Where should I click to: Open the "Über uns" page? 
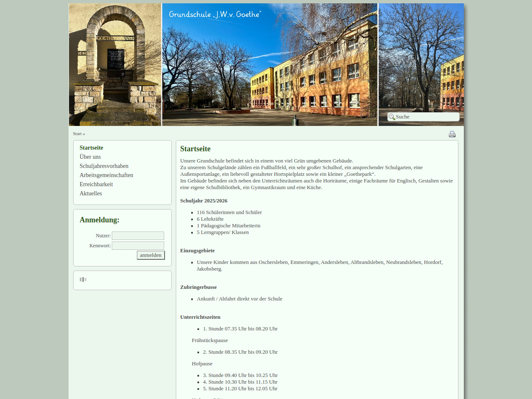coord(90,157)
